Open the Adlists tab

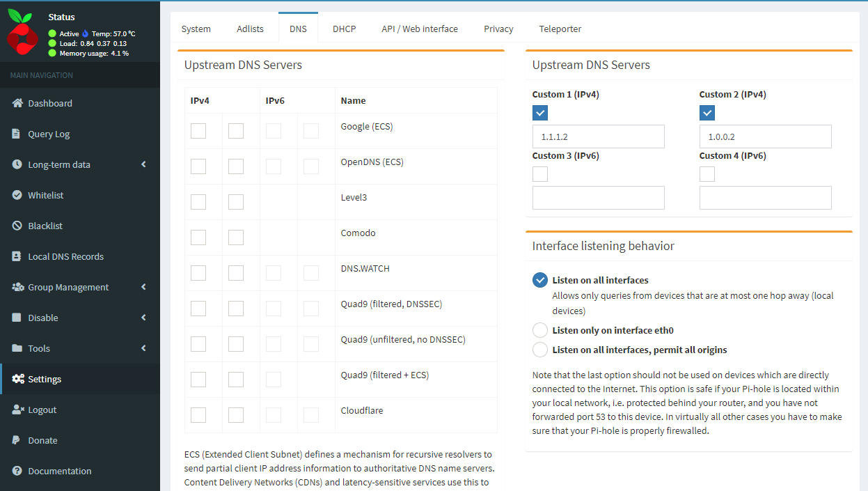(x=250, y=29)
